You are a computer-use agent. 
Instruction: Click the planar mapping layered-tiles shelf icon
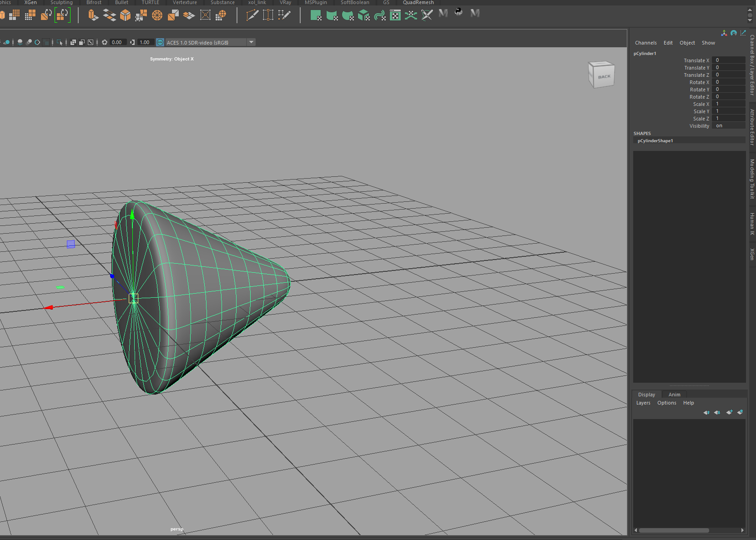(109, 15)
